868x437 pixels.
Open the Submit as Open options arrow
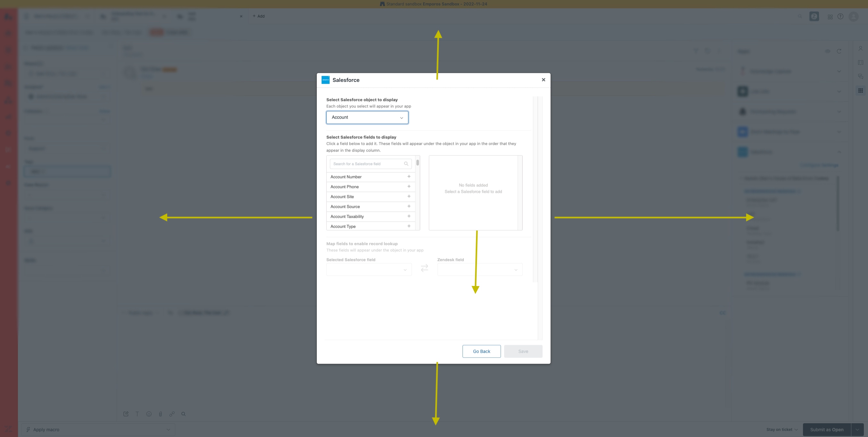(x=857, y=430)
